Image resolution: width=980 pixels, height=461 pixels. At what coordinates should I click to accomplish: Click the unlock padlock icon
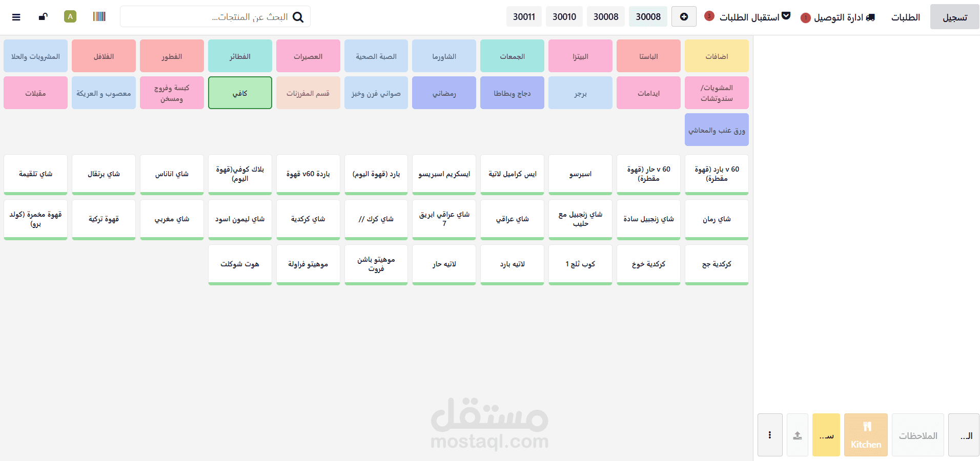pyautogui.click(x=43, y=17)
